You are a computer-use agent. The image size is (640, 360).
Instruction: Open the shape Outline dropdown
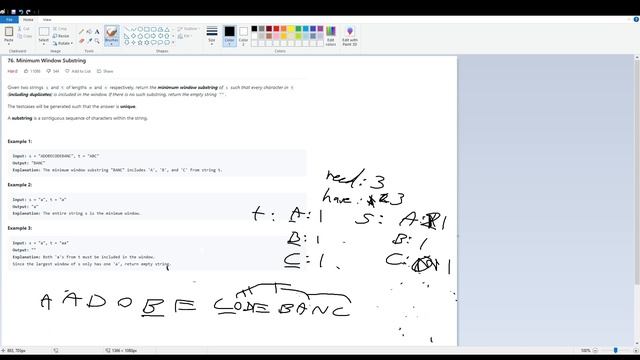(189, 29)
